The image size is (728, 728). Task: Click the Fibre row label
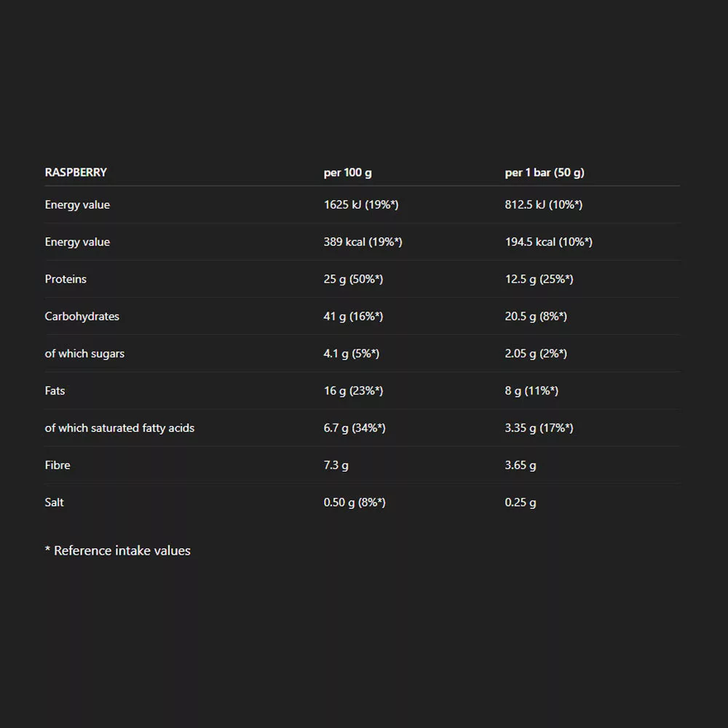(58, 464)
